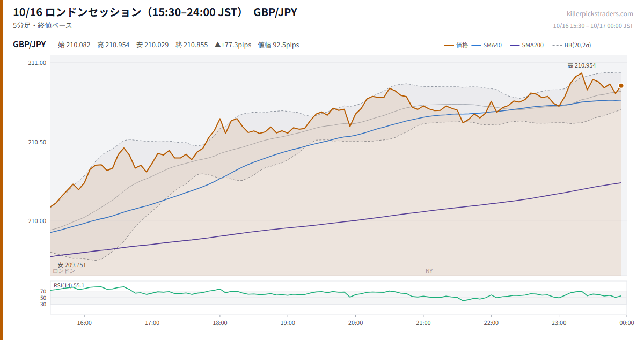Click the 5分足・終値ベース subtitle text
The width and height of the screenshot is (644, 340).
tap(42, 25)
